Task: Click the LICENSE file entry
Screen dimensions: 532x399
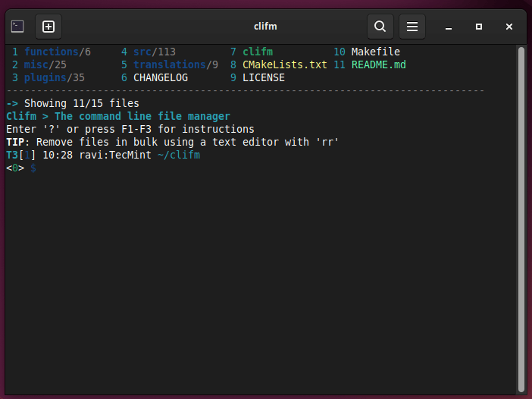Action: click(264, 77)
